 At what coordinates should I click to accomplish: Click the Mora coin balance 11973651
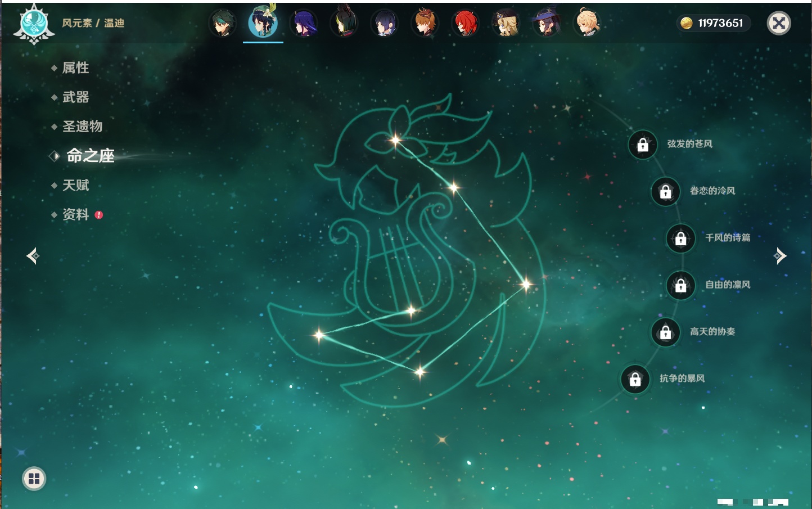713,23
